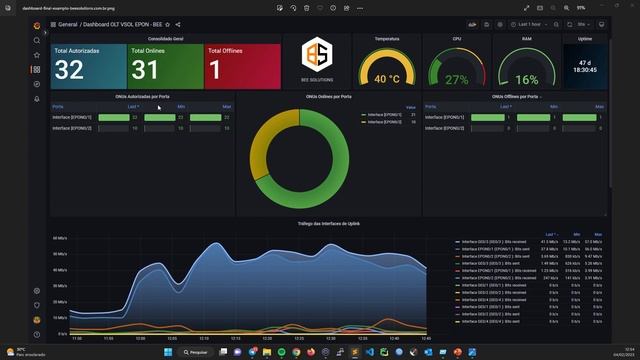The image size is (640, 360).
Task: Go to the General folder breadcrumb
Action: click(68, 24)
